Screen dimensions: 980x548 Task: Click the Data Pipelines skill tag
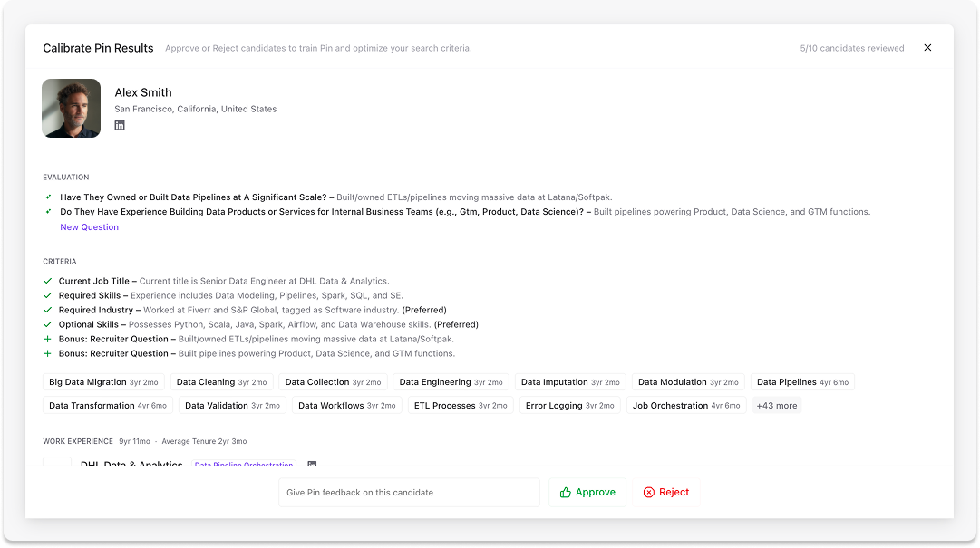(x=803, y=382)
